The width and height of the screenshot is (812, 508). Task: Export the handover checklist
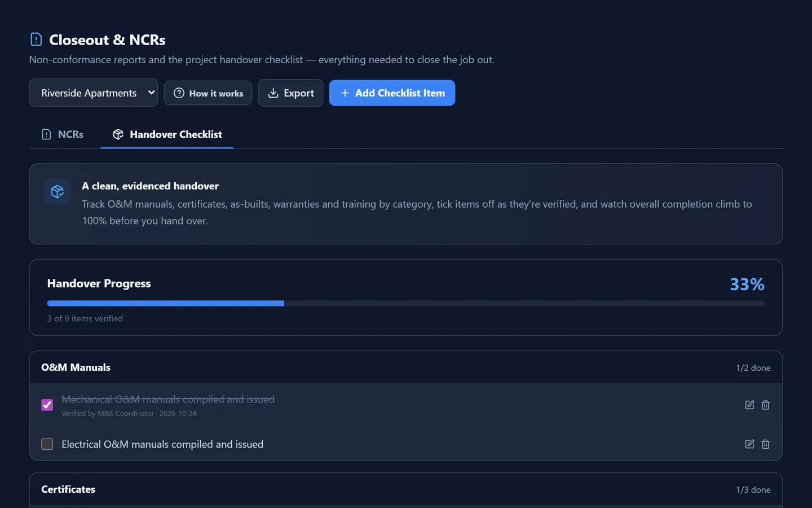tap(290, 93)
